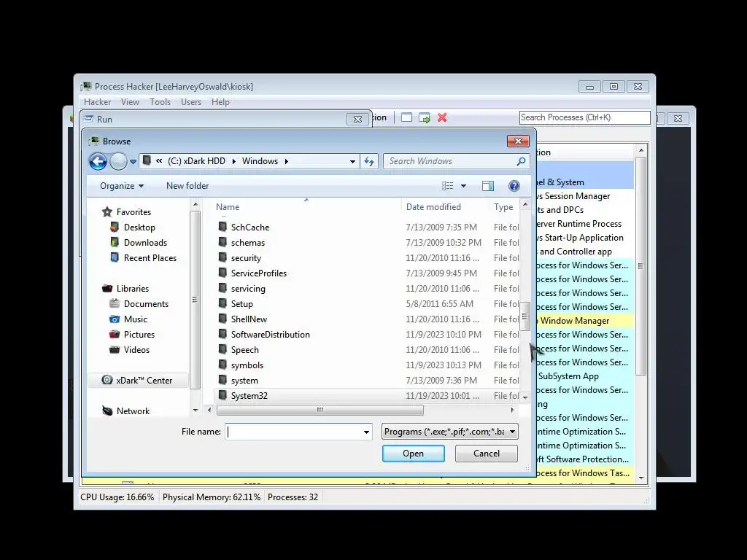Expand the address bar path dropdown
This screenshot has height=560, width=747.
(x=352, y=161)
